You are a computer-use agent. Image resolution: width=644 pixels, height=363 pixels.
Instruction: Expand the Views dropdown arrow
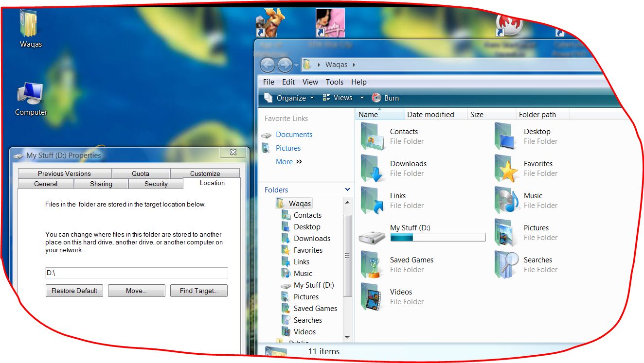click(362, 98)
